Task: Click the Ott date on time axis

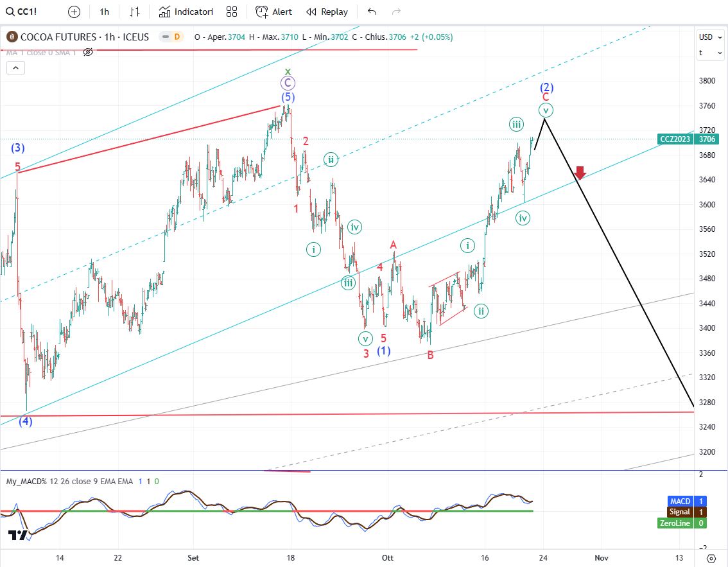Action: (388, 558)
